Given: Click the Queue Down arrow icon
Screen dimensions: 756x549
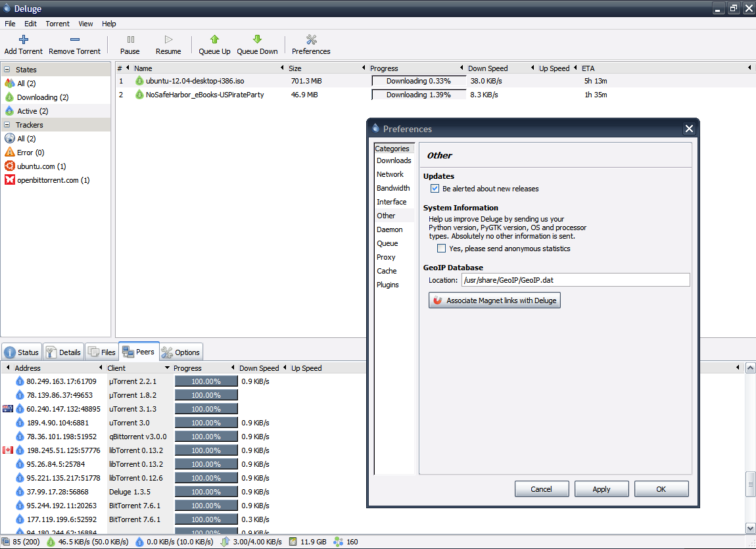Looking at the screenshot, I should coord(257,39).
